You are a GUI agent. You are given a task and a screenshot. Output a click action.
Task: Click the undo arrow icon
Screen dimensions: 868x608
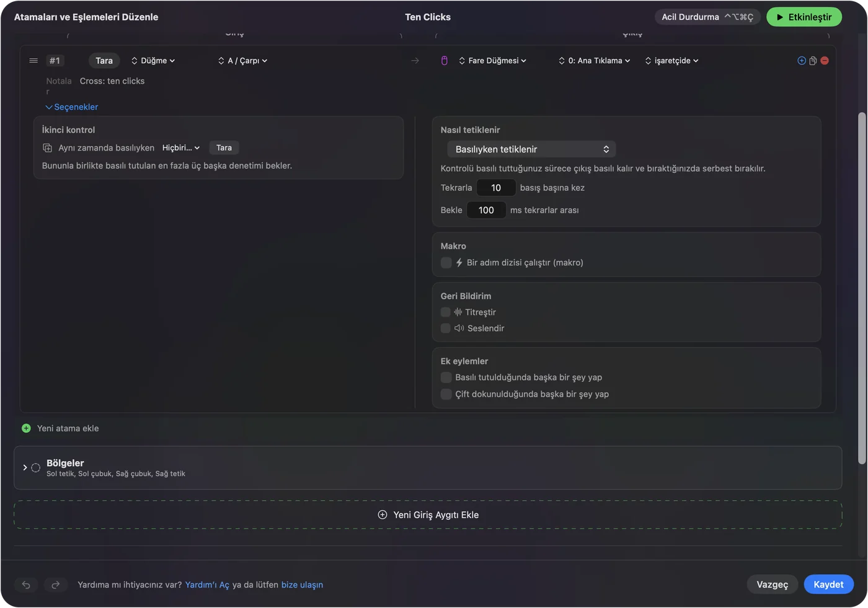pos(26,584)
